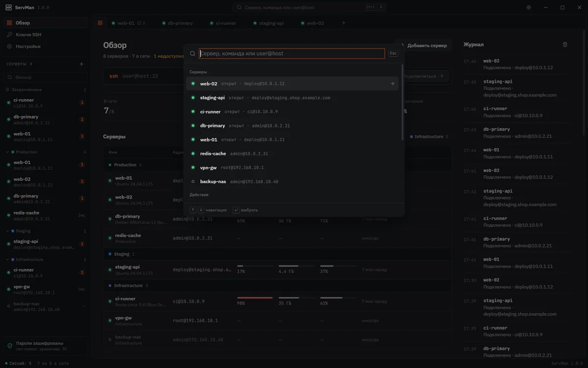This screenshot has width=588, height=368.
Task: Clear the Журнал log with trash icon
Action: (x=565, y=44)
